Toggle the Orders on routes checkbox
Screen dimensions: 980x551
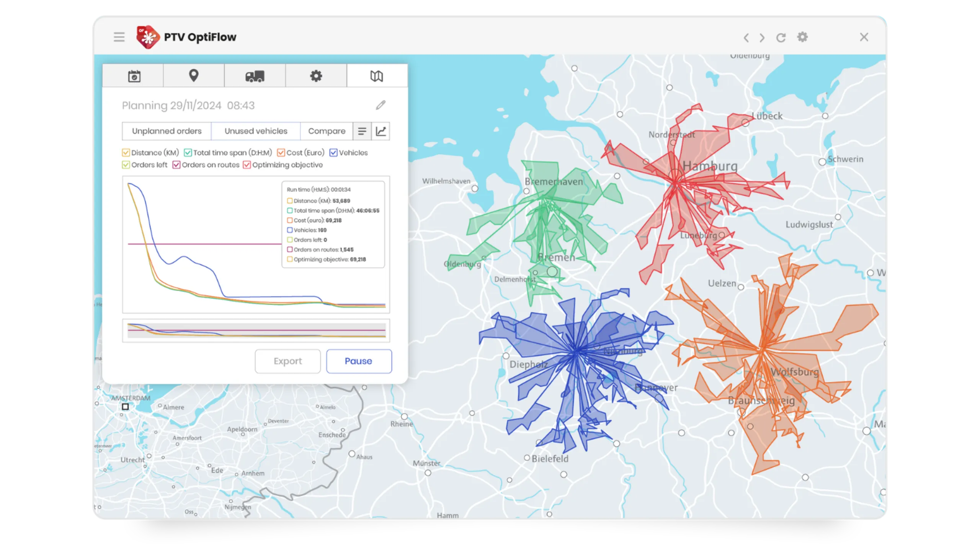coord(176,165)
